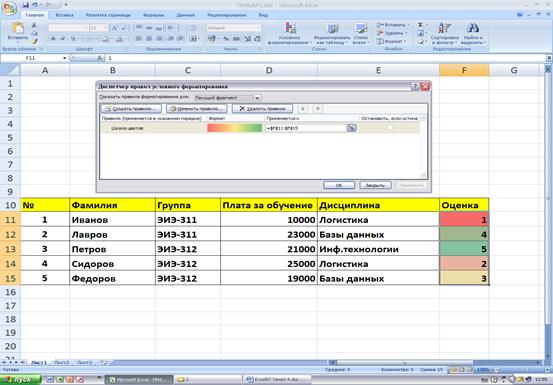Open the font size dropdown
Image resolution: width=553 pixels, height=385 pixels.
point(105,28)
